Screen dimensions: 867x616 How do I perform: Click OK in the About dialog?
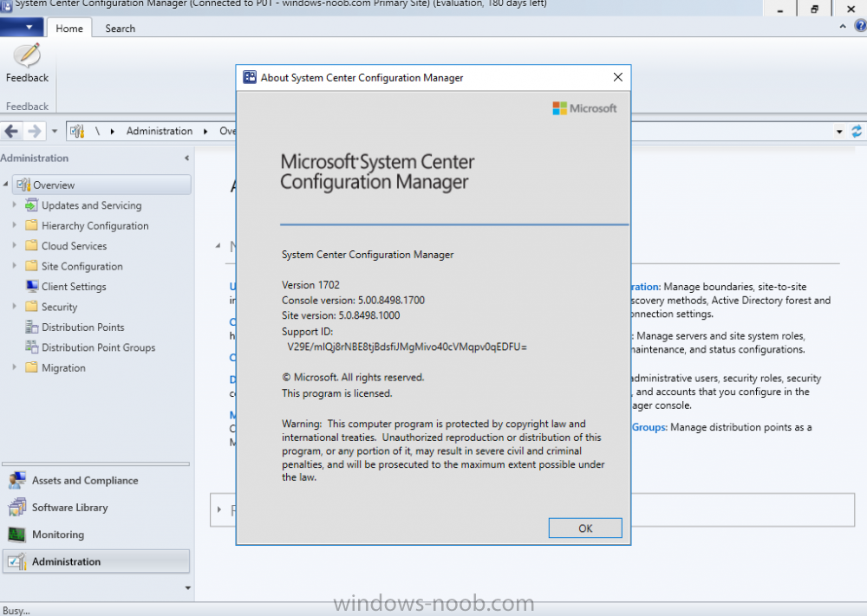coord(585,528)
